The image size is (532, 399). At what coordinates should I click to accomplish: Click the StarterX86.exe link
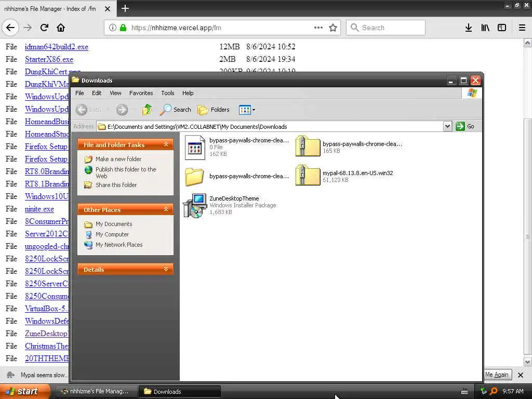[x=49, y=59]
